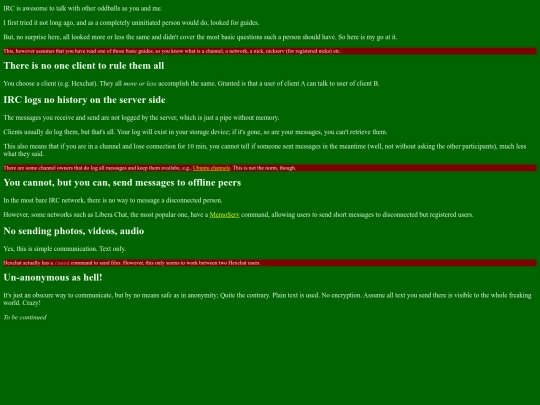This screenshot has height=405, width=540.
Task: Click heading about sending messages to offline peers
Action: (x=122, y=183)
